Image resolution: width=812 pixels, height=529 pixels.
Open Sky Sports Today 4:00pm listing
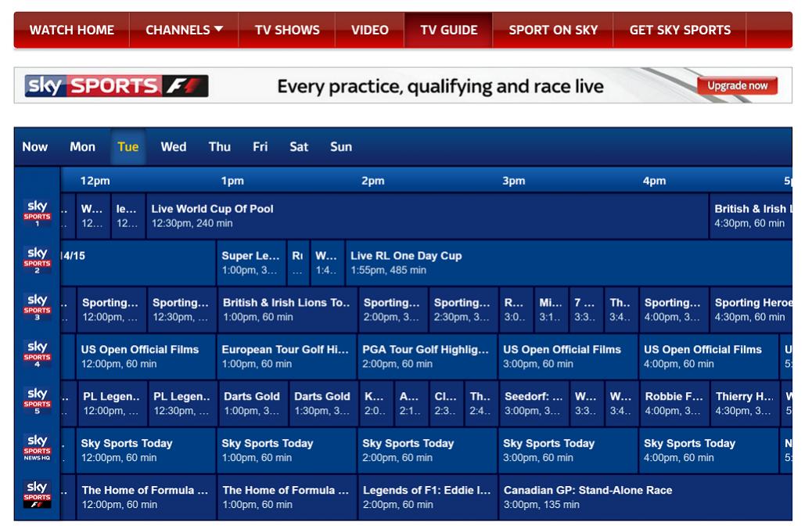coord(709,450)
